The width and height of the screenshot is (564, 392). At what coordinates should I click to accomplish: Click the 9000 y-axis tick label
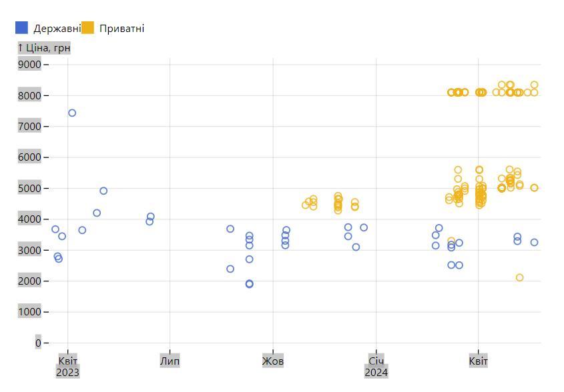(29, 65)
